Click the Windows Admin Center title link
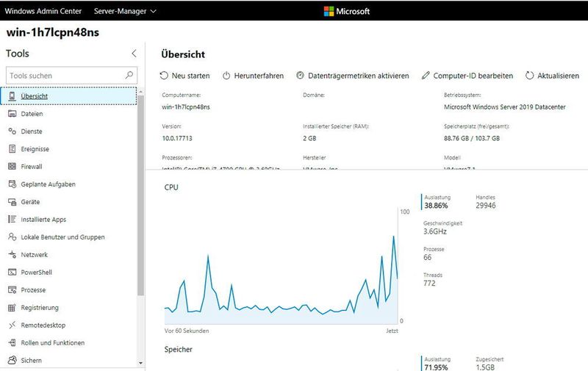Image resolution: width=588 pixels, height=371 pixels. pyautogui.click(x=43, y=11)
